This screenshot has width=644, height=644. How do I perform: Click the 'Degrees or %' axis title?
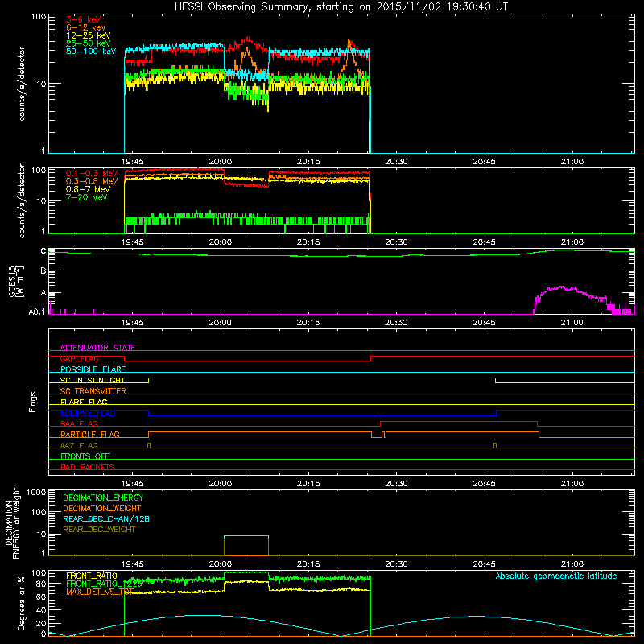click(21, 603)
